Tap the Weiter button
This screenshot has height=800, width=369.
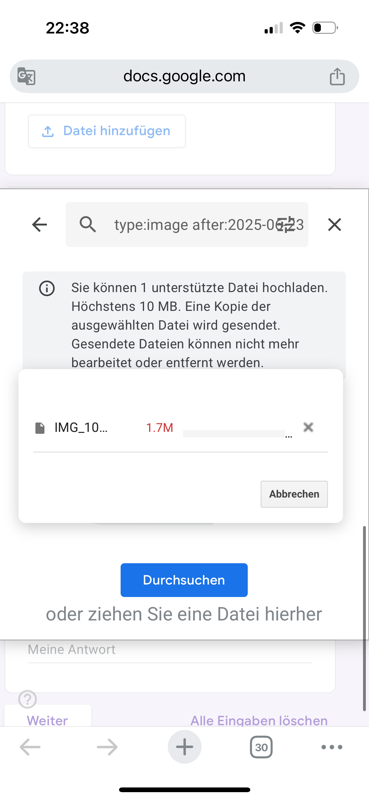tap(47, 720)
